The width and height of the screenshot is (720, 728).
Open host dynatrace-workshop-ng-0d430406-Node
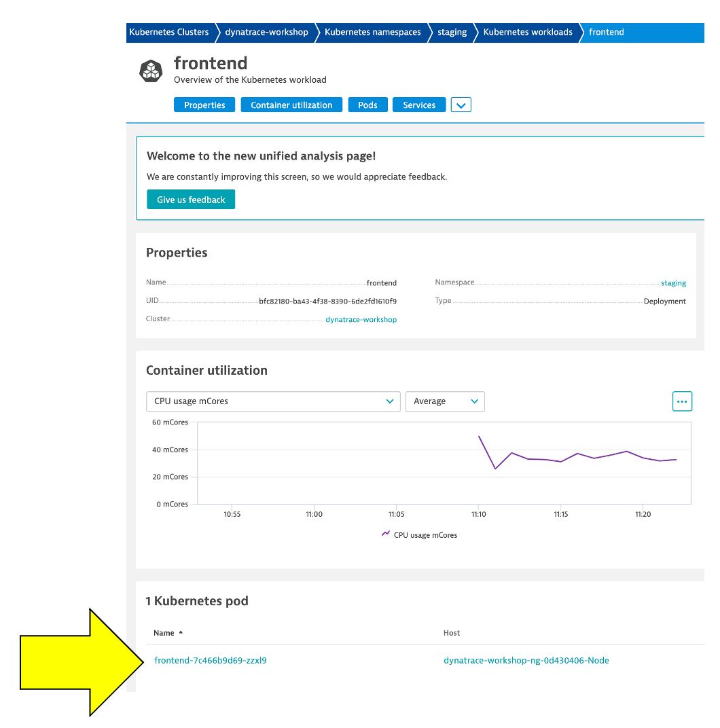pyautogui.click(x=526, y=660)
